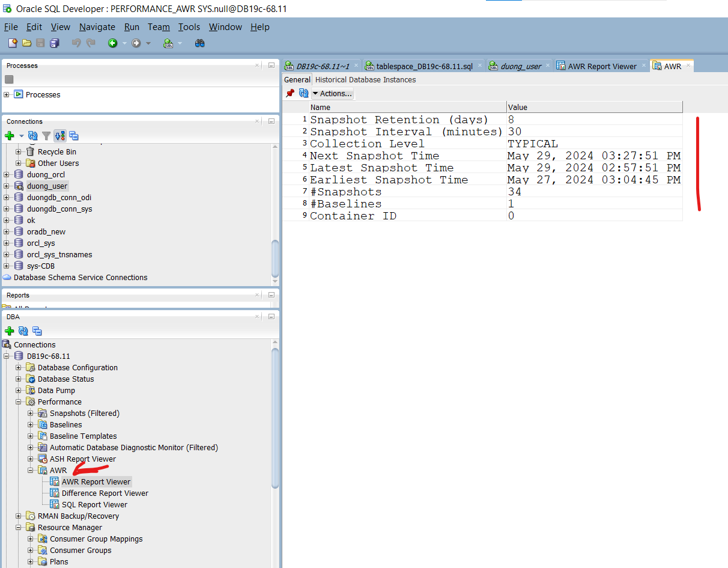The width and height of the screenshot is (728, 568).
Task: Open dropdown arrow next to Forward button
Action: pos(148,43)
